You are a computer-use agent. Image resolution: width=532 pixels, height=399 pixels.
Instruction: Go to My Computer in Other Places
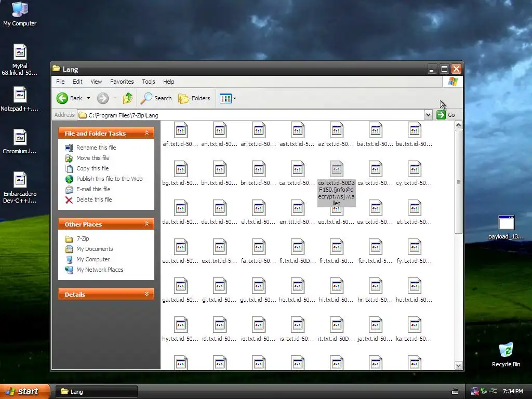(x=93, y=259)
